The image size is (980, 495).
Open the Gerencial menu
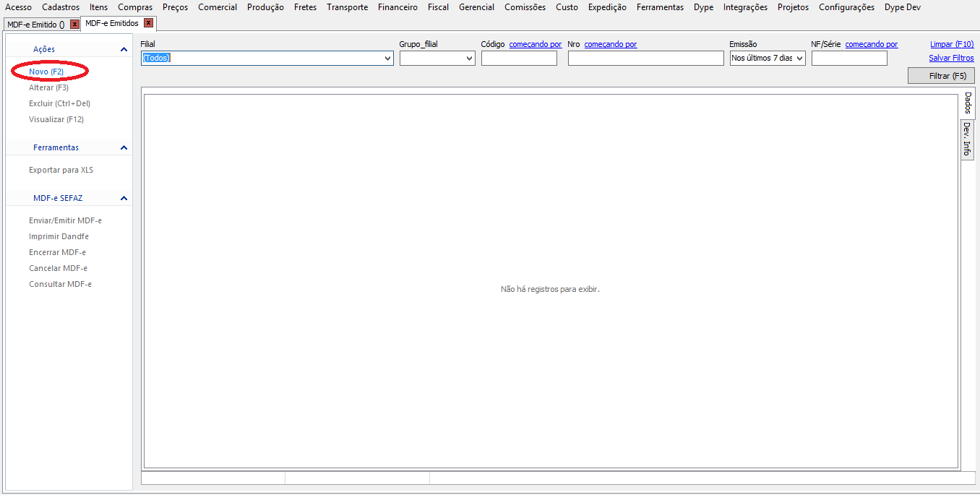tap(476, 7)
